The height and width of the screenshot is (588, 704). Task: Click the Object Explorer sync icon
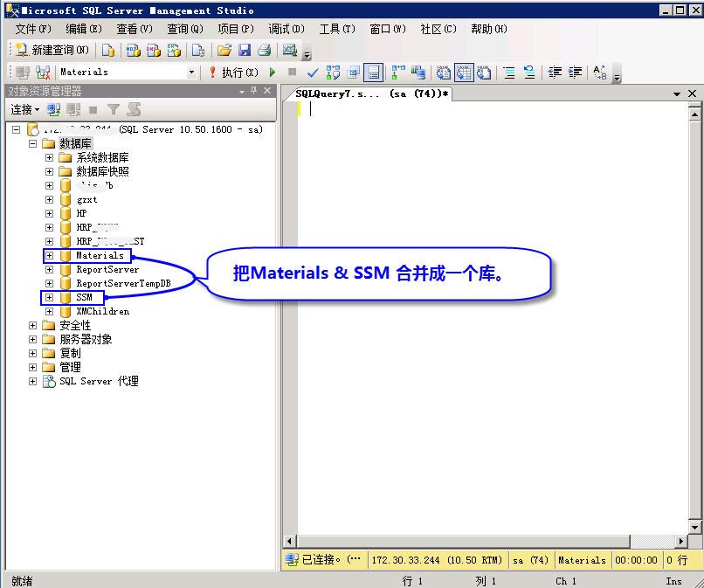click(134, 109)
